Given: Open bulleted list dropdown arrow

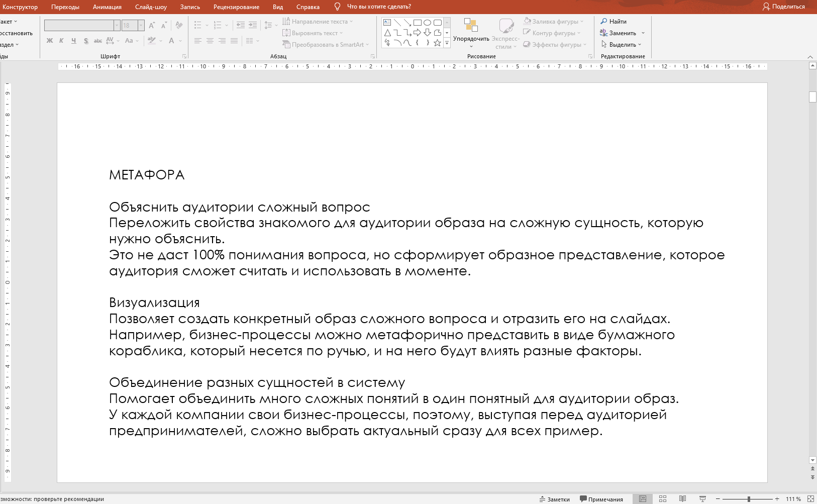Looking at the screenshot, I should pyautogui.click(x=207, y=25).
